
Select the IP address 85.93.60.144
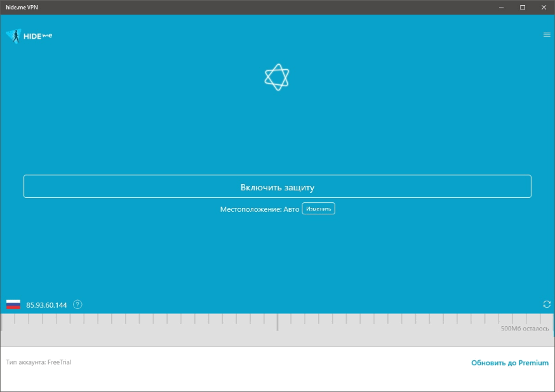[46, 305]
